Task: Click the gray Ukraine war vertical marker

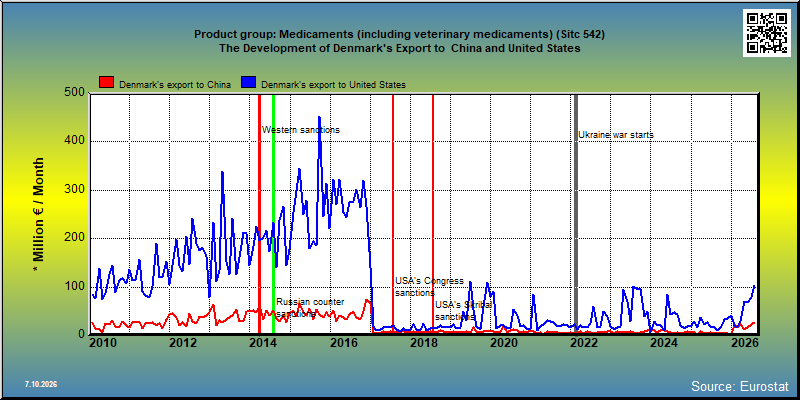Action: [x=576, y=214]
